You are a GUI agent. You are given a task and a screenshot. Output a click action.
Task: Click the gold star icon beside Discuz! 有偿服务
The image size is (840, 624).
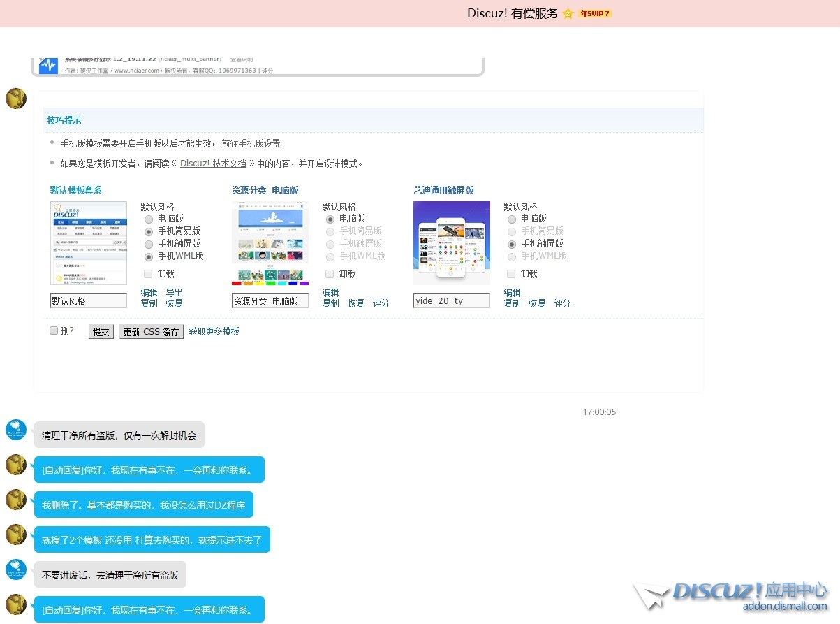(568, 13)
